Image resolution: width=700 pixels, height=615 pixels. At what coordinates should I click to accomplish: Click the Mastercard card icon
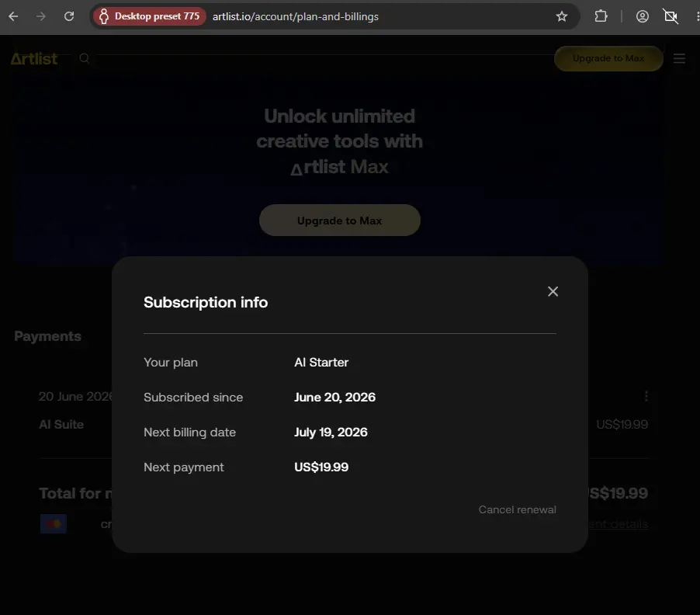[x=53, y=523]
